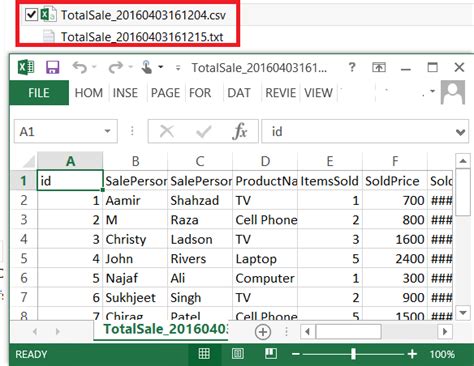474x366 pixels.
Task: Select file TotalSale_20160403161215.txt
Action: point(142,37)
